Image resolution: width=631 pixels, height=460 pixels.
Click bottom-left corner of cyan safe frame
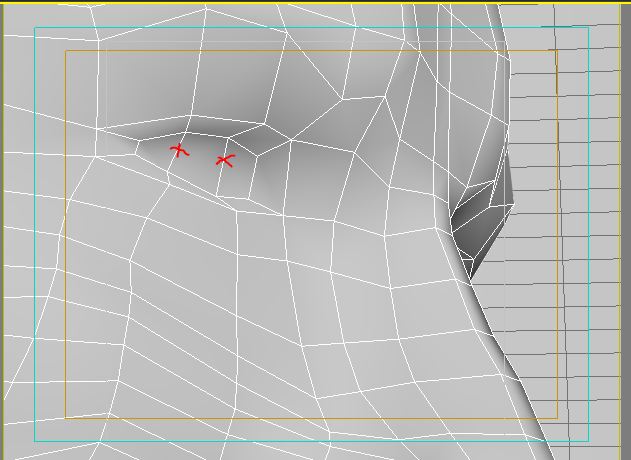click(x=35, y=441)
